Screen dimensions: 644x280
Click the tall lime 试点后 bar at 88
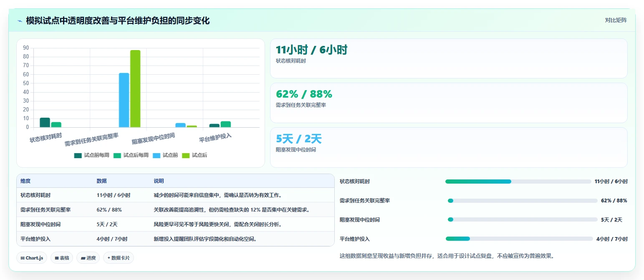point(135,88)
